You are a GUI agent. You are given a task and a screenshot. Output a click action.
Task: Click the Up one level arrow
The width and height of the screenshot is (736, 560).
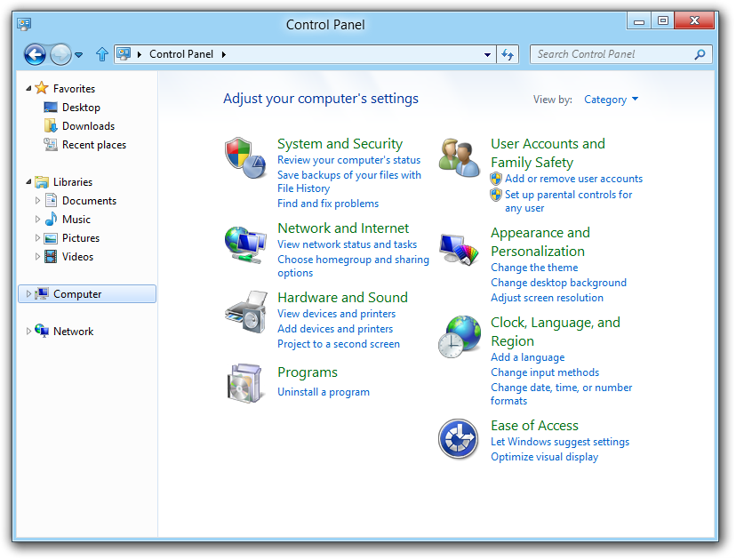[x=102, y=54]
